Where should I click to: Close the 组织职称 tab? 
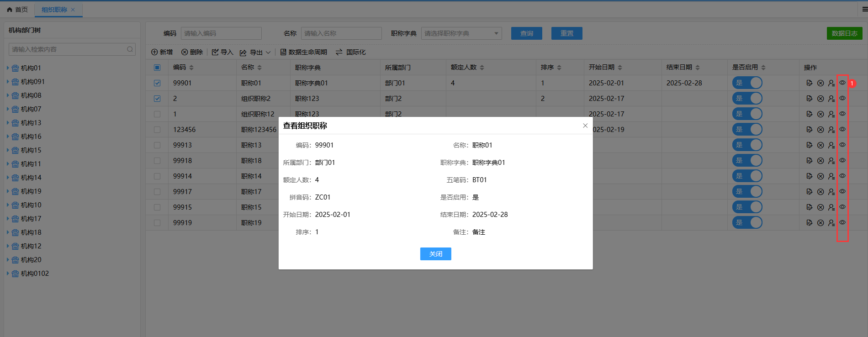pos(73,10)
